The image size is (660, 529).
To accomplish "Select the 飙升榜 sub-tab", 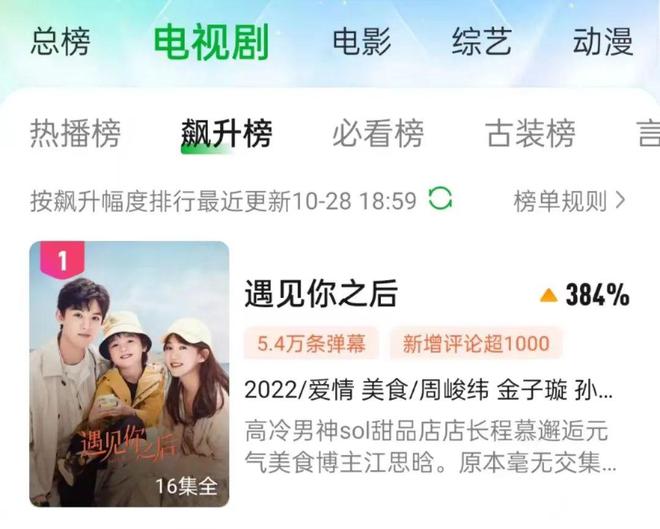I will coord(226,133).
